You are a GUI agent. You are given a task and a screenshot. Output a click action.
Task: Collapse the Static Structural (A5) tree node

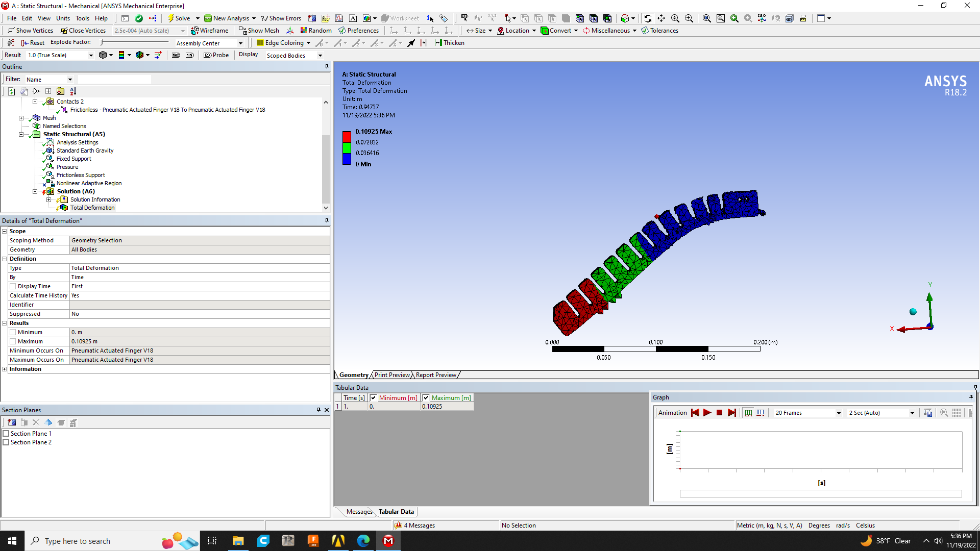click(x=21, y=134)
